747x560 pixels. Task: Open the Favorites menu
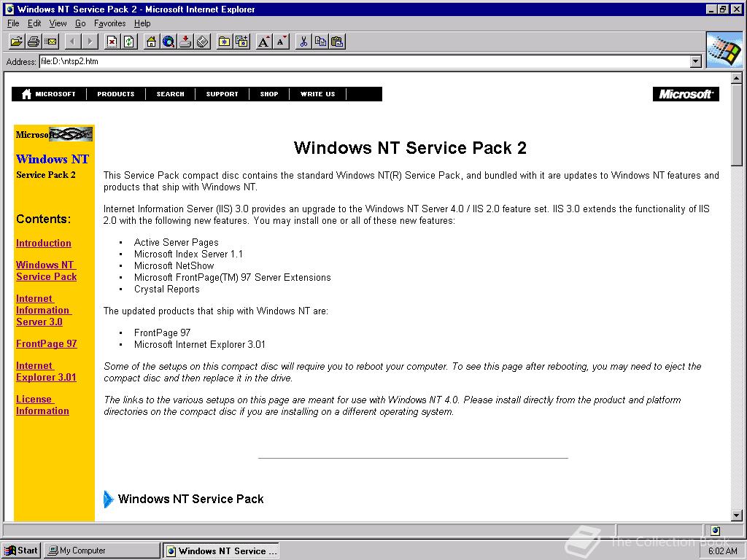click(x=109, y=23)
